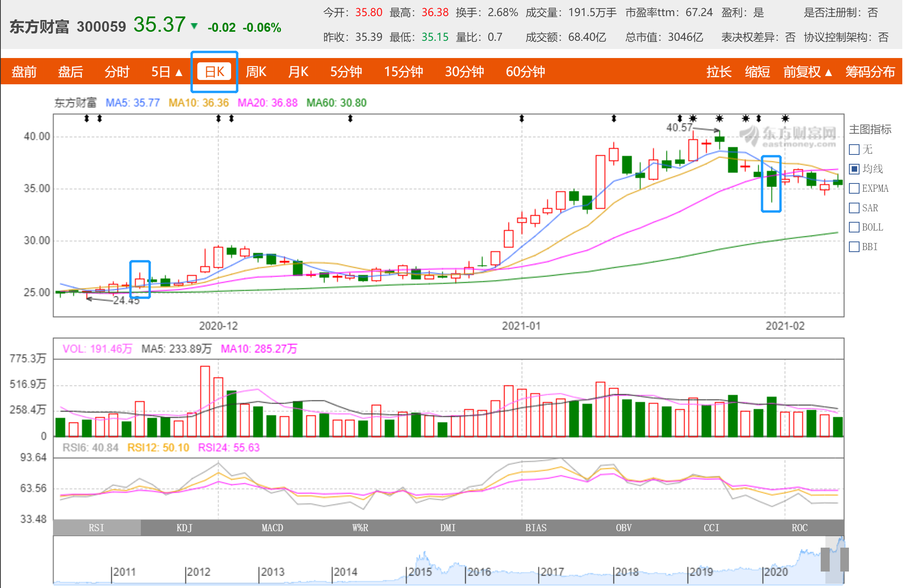
Task: Show the 30分钟 chart
Action: pos(464,72)
